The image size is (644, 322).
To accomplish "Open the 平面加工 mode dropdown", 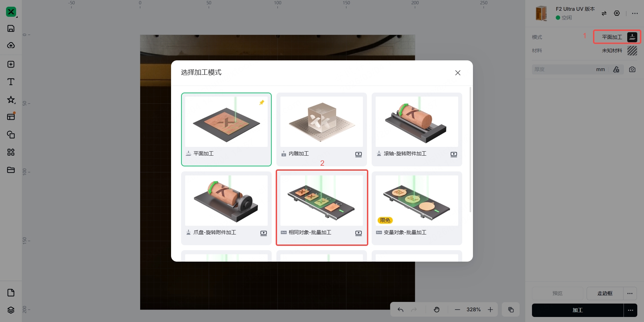I will pos(617,37).
